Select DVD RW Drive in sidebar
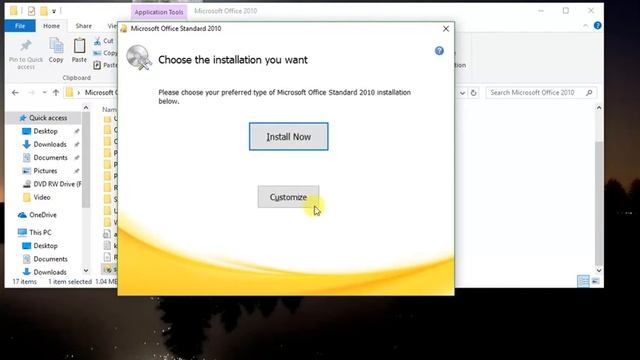This screenshot has width=640, height=360. [x=57, y=184]
